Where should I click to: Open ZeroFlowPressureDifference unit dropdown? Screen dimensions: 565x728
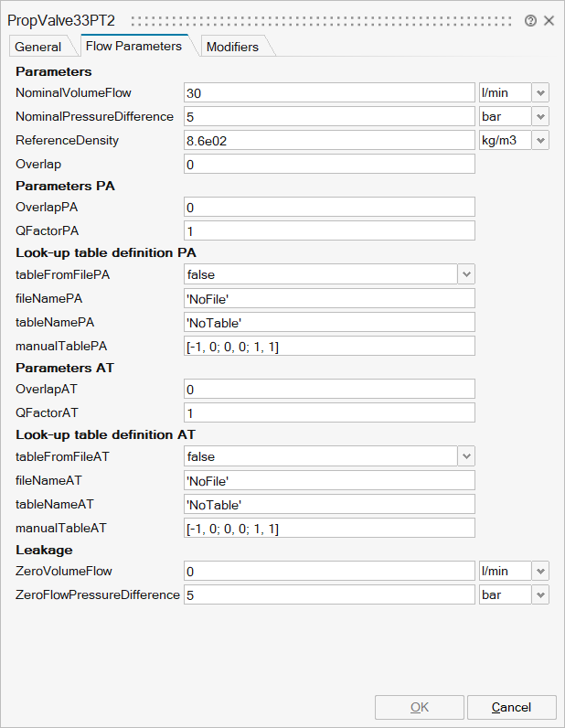pos(540,595)
